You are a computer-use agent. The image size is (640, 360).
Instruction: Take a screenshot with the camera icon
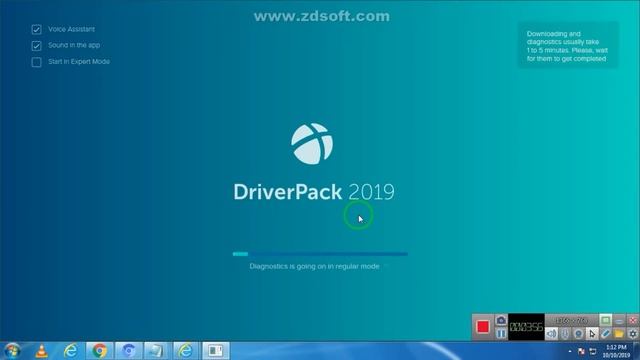point(501,320)
